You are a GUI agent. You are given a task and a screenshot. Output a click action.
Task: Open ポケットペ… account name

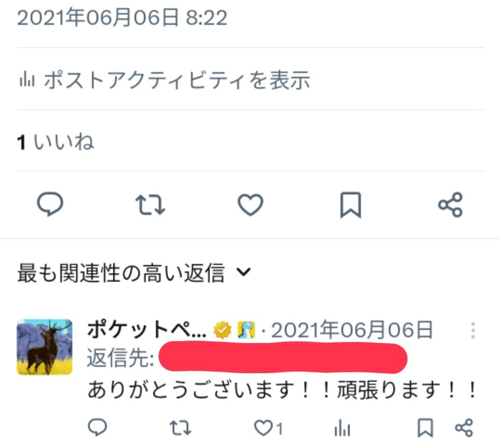pos(146,330)
